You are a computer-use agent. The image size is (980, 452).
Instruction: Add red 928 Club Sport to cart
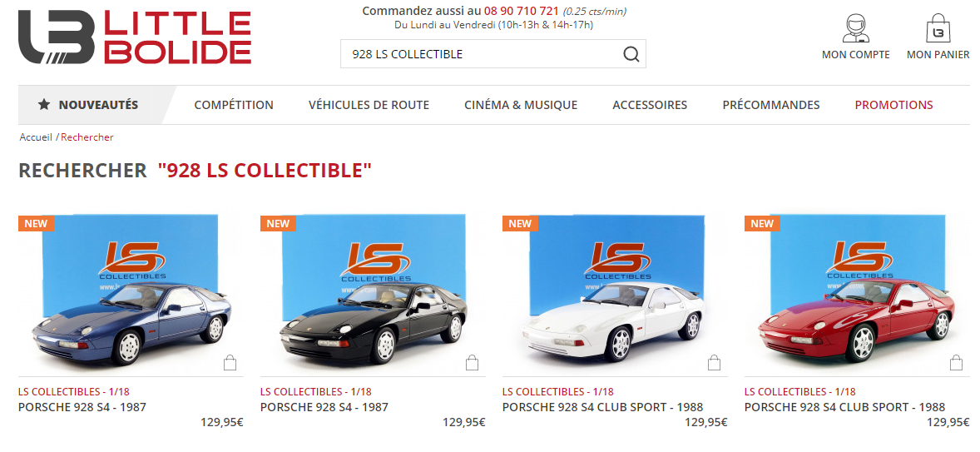pos(956,363)
